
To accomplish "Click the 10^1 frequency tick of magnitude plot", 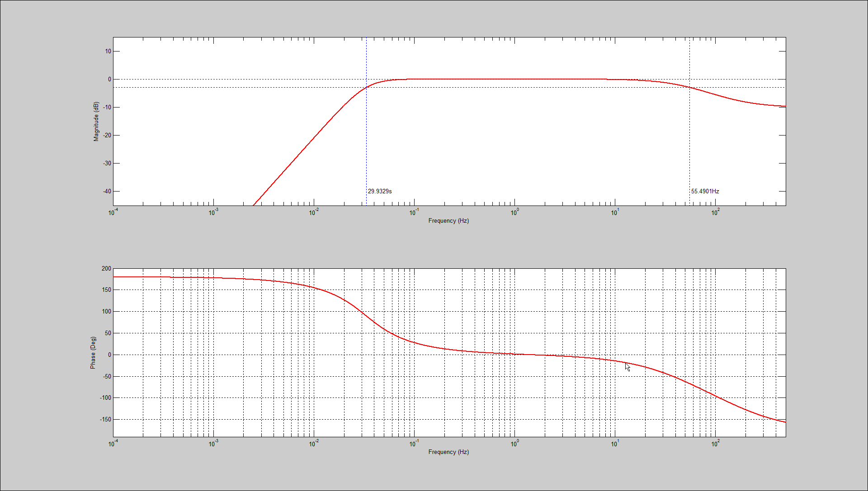I will click(x=615, y=212).
